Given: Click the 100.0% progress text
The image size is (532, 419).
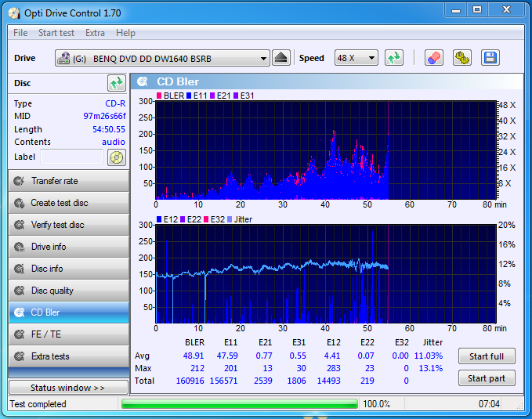Looking at the screenshot, I should (376, 404).
